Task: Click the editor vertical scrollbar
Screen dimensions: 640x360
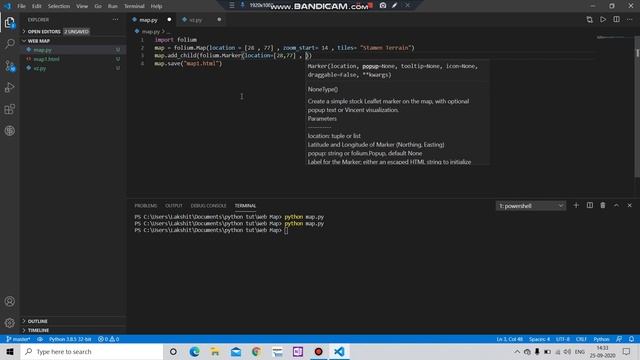Action: click(637, 106)
